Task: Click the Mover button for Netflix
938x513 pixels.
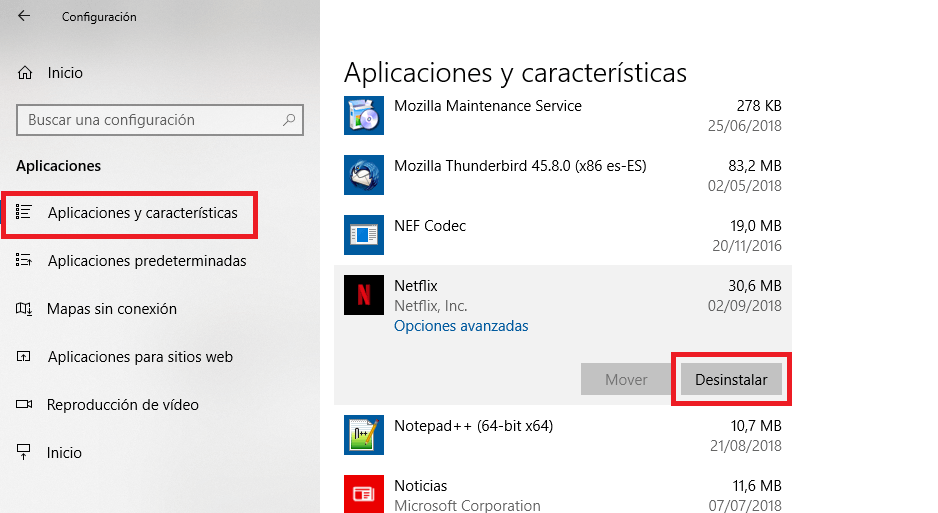Action: coord(626,379)
